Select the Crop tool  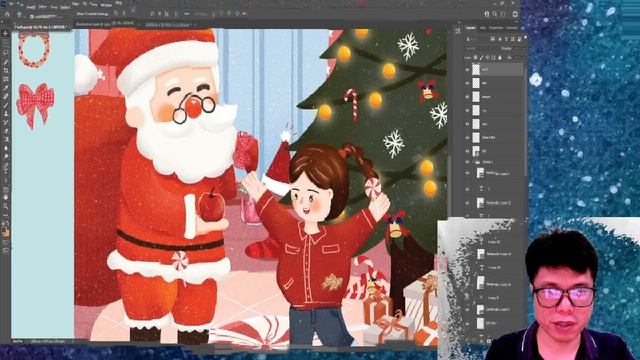click(5, 70)
